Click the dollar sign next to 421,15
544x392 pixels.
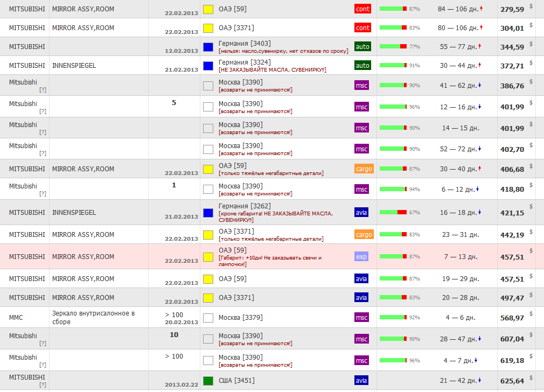tap(531, 206)
